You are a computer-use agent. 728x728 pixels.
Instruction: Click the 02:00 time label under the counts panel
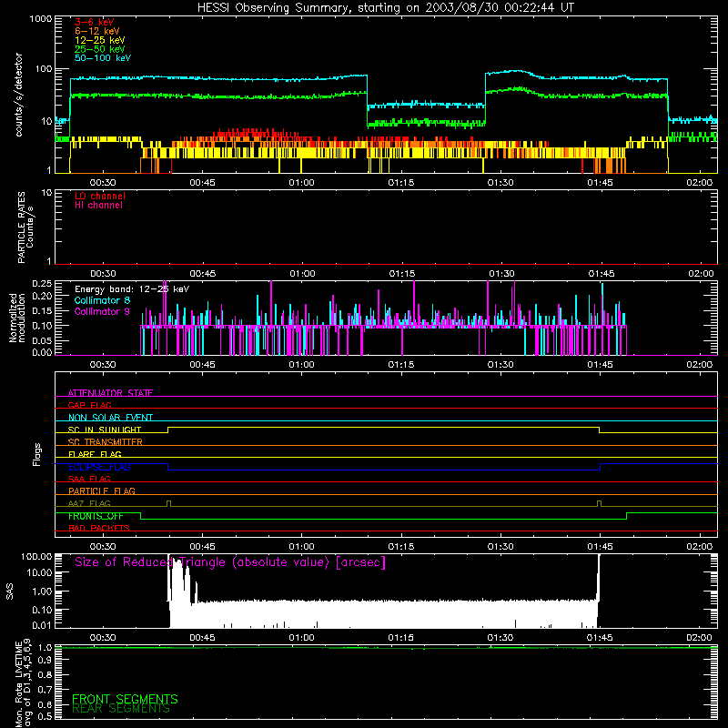coord(699,183)
